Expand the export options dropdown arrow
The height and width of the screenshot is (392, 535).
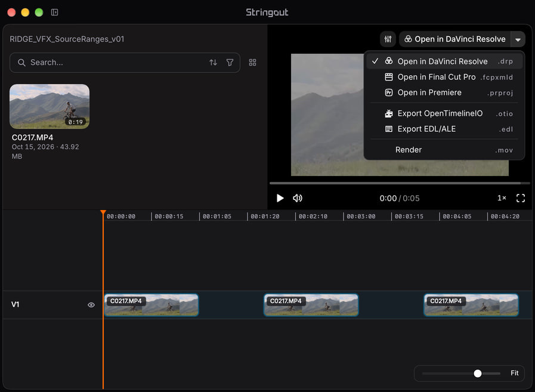point(518,39)
